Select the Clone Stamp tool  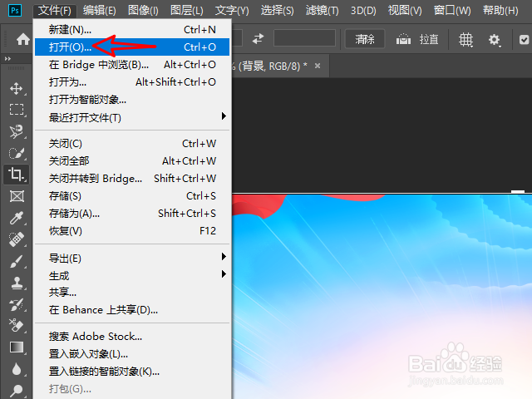coord(17,283)
